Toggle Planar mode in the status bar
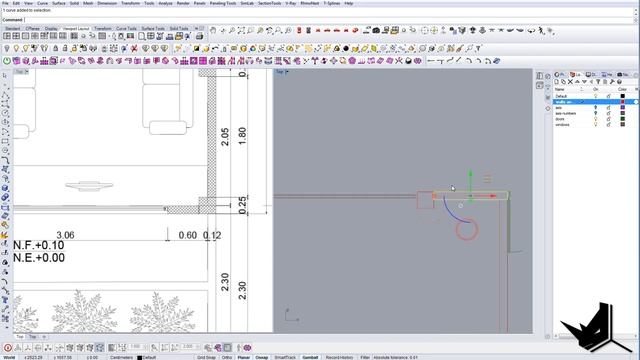The width and height of the screenshot is (640, 360). pyautogui.click(x=244, y=358)
